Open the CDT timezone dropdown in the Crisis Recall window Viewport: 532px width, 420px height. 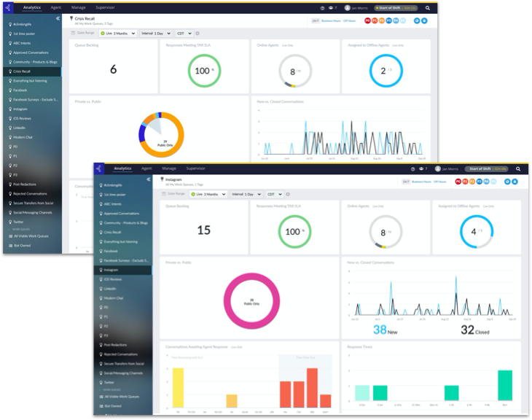pyautogui.click(x=184, y=33)
